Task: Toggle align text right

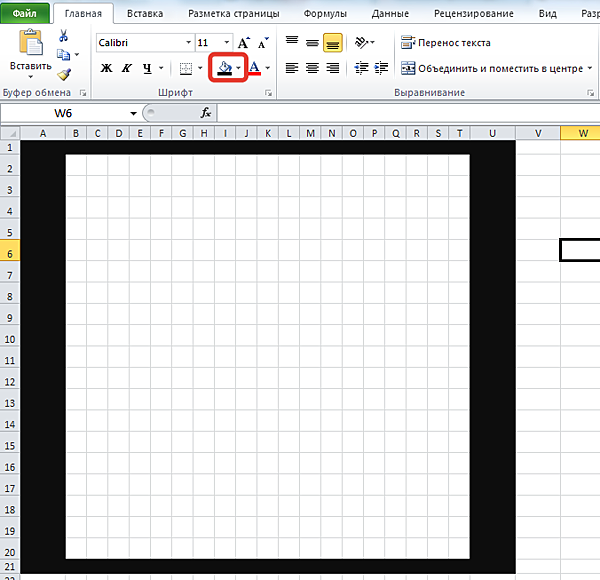Action: coord(333,68)
